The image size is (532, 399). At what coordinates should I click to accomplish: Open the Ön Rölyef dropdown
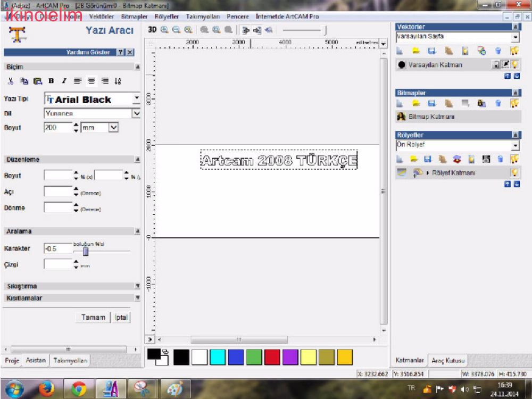[516, 146]
